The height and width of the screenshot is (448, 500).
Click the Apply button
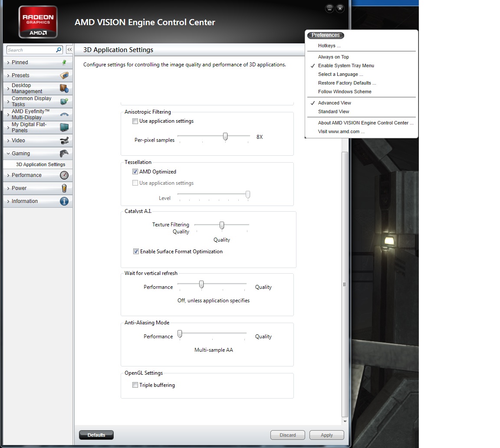(326, 435)
